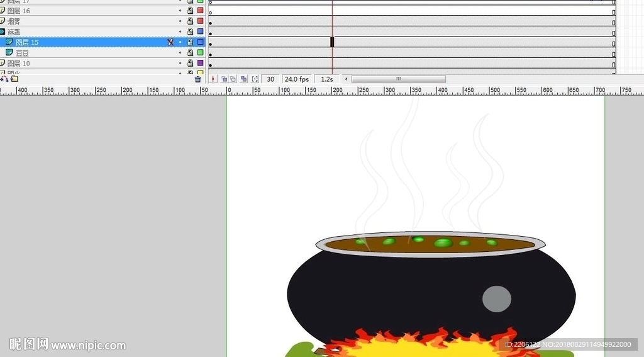
Task: Select the 图层 15 layer name
Action: click(27, 42)
